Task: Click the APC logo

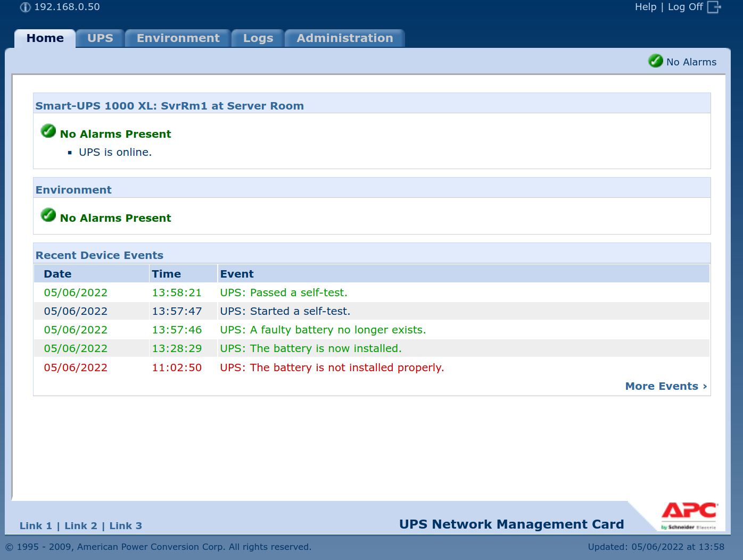Action: tap(689, 515)
